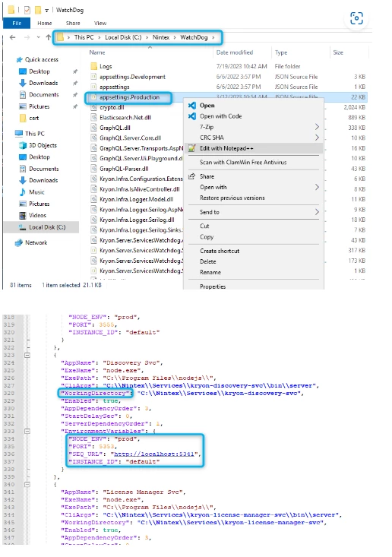Choose Edit with Notepad++
The width and height of the screenshot is (392, 557).
click(254, 148)
